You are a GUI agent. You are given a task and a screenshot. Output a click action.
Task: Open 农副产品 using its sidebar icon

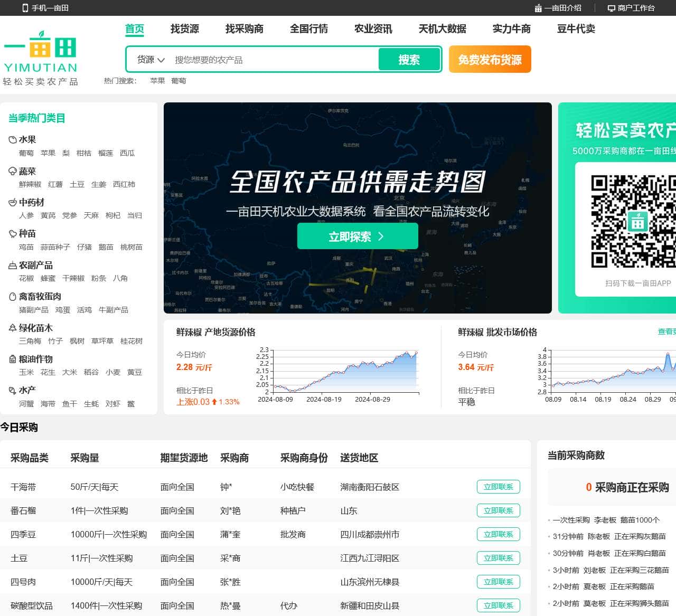coord(12,265)
